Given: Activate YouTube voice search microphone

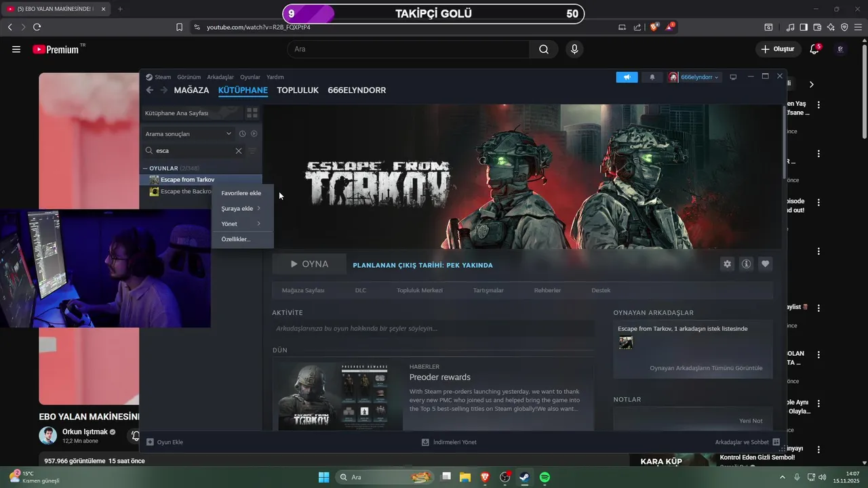Looking at the screenshot, I should click(x=574, y=49).
